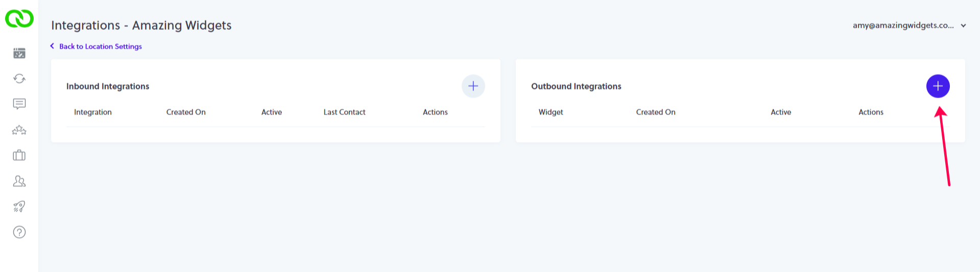The image size is (980, 272).
Task: Click the amy@amazingwidgets account email
Action: pyautogui.click(x=903, y=26)
